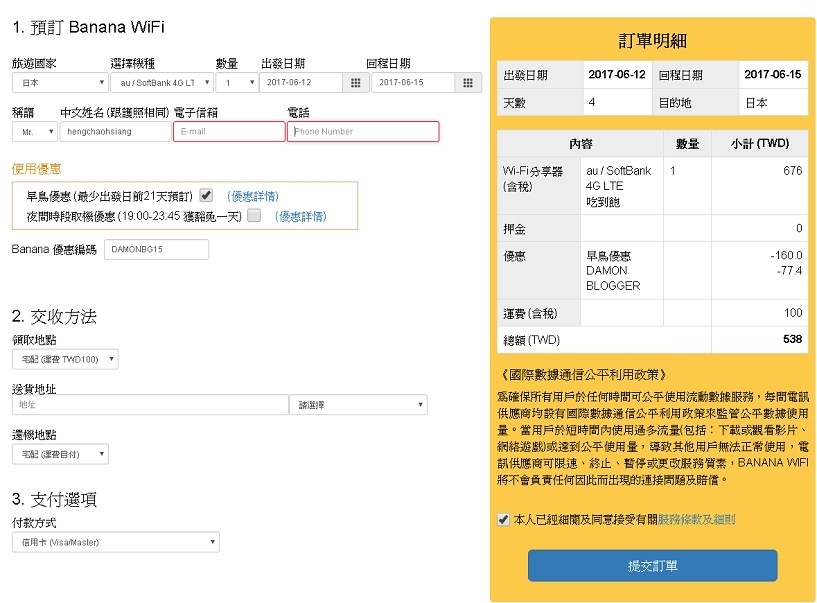Screen dimensions: 817x603
Task: Open the Mr. title dropdown
Action: (34, 132)
